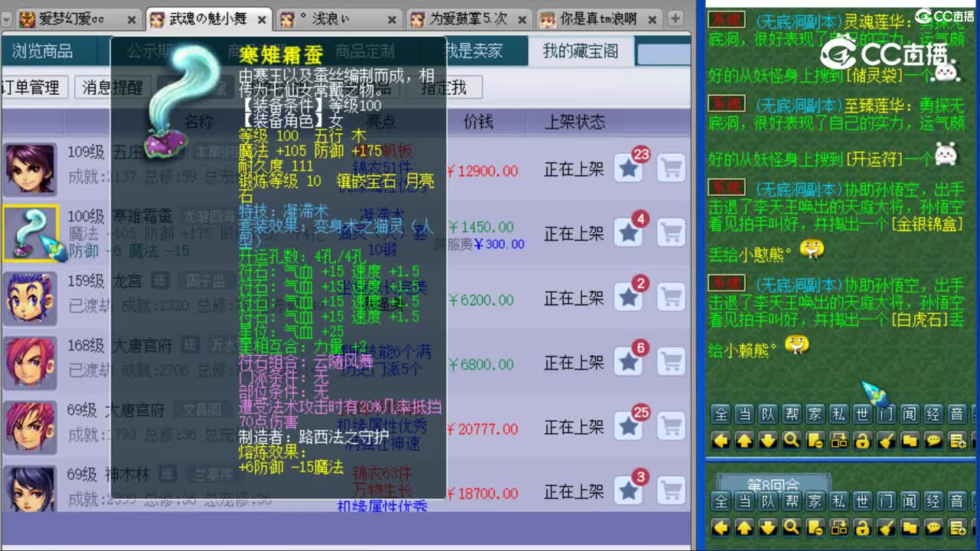Open the 为爱鼓掌5.次 tab

click(x=469, y=19)
